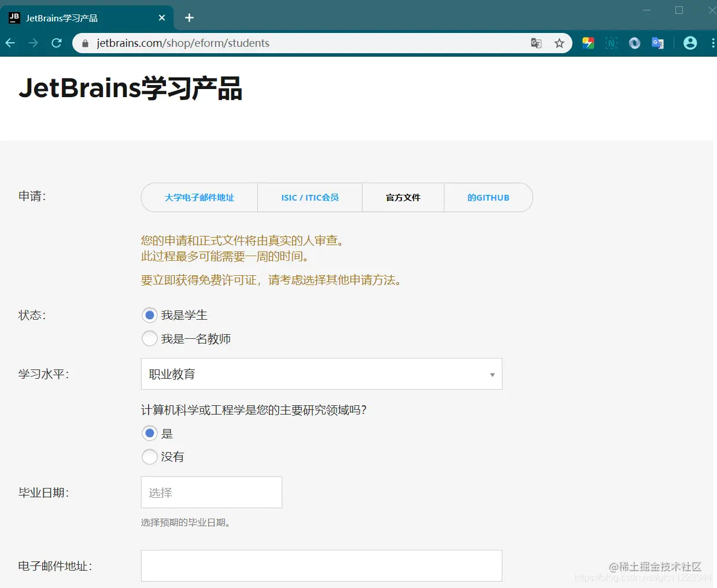Image resolution: width=717 pixels, height=588 pixels.
Task: Choose the 是 radio option
Action: [149, 433]
